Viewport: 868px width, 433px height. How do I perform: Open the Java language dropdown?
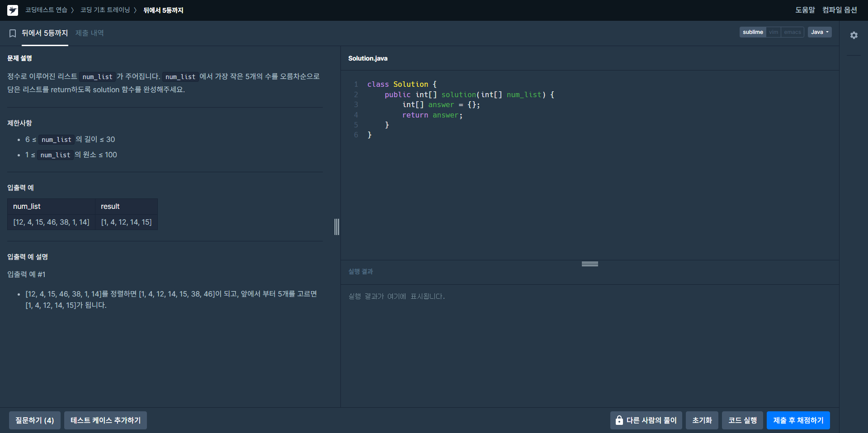[x=820, y=32]
